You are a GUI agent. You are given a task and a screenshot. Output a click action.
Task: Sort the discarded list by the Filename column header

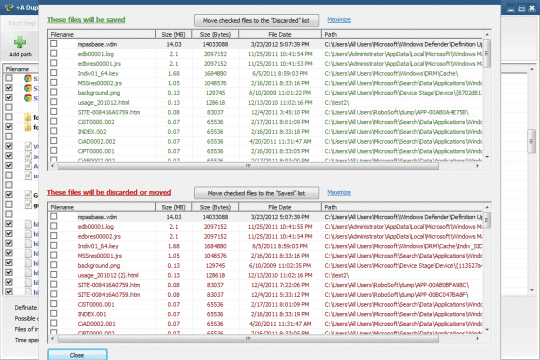(102, 207)
